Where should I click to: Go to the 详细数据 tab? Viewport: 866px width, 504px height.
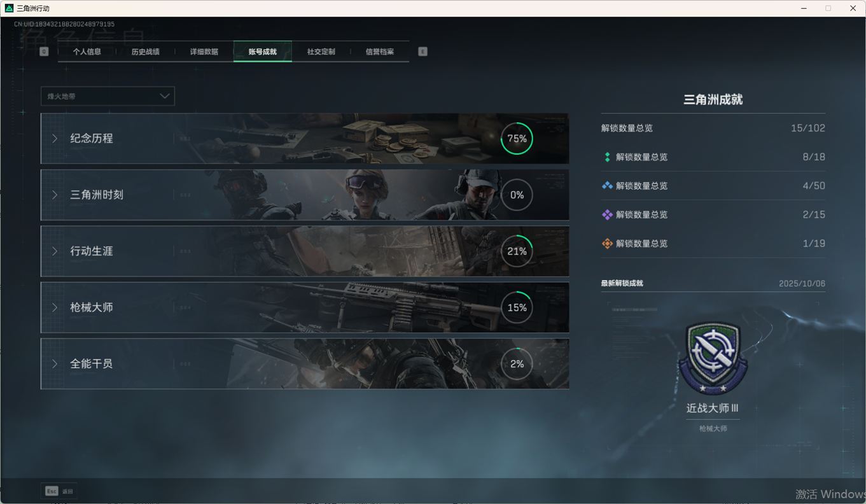(204, 52)
